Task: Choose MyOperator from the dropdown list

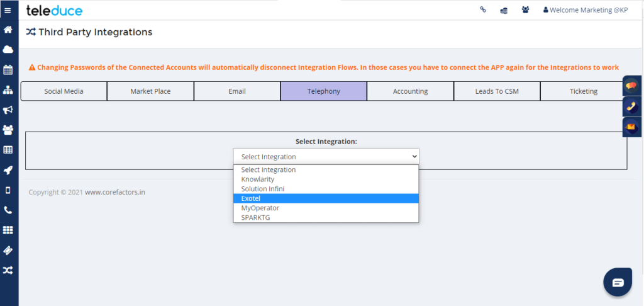Action: coord(326,208)
